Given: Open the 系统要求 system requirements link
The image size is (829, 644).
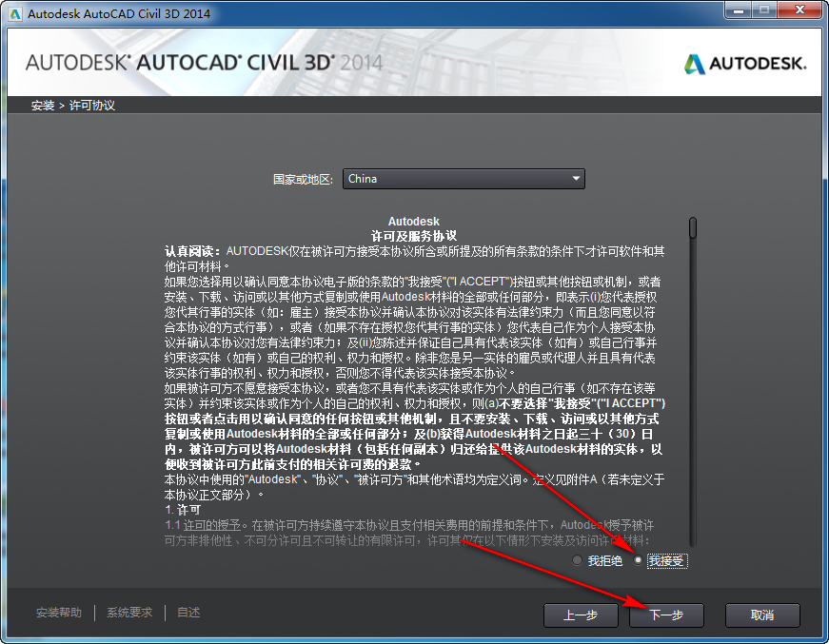Looking at the screenshot, I should (129, 613).
